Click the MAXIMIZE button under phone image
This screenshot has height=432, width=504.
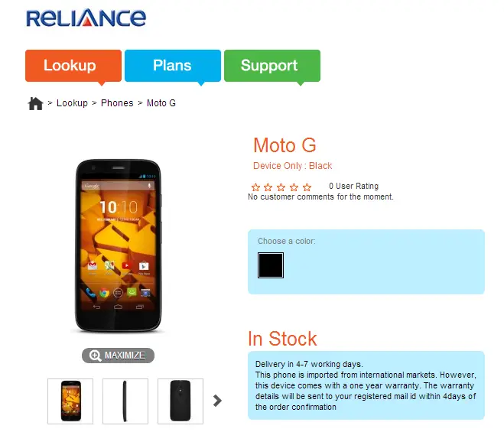(x=118, y=356)
